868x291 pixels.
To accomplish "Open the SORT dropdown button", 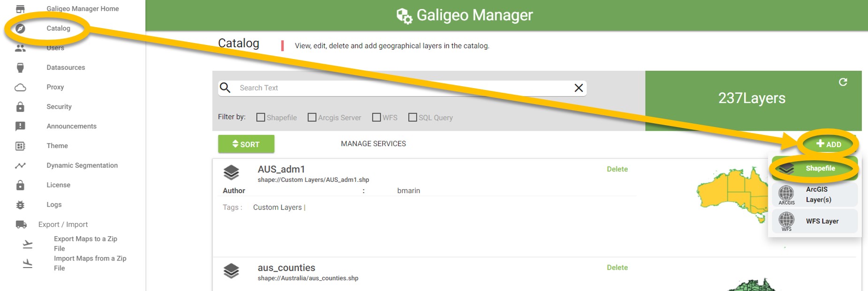I will tap(246, 144).
